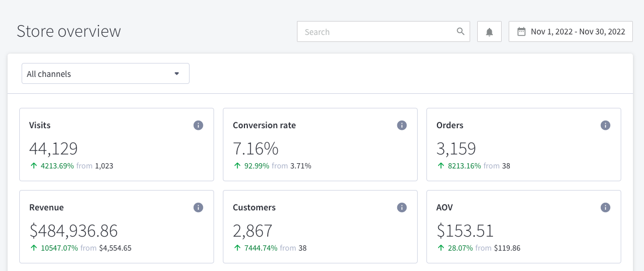Click the Customers card info icon
This screenshot has height=271, width=644.
401,207
